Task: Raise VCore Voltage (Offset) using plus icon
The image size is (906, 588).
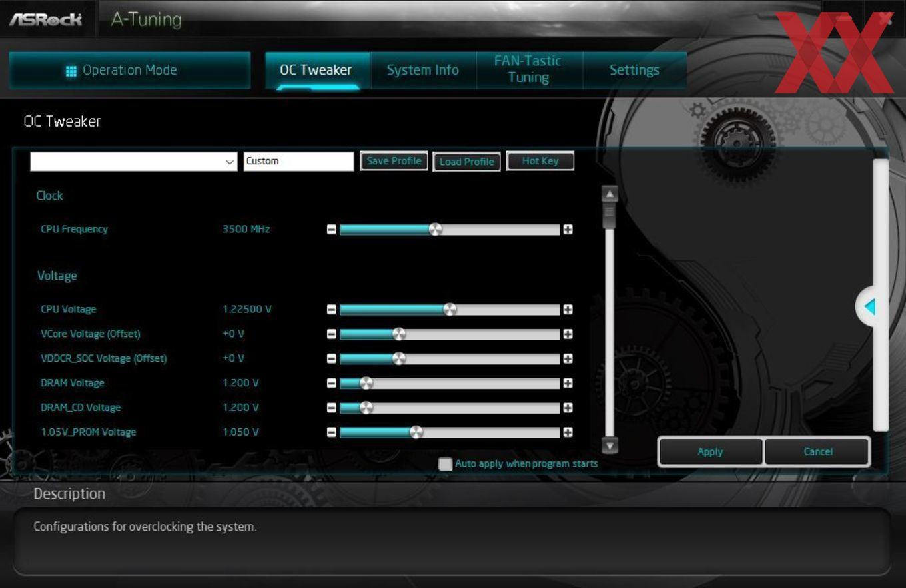Action: coord(568,334)
